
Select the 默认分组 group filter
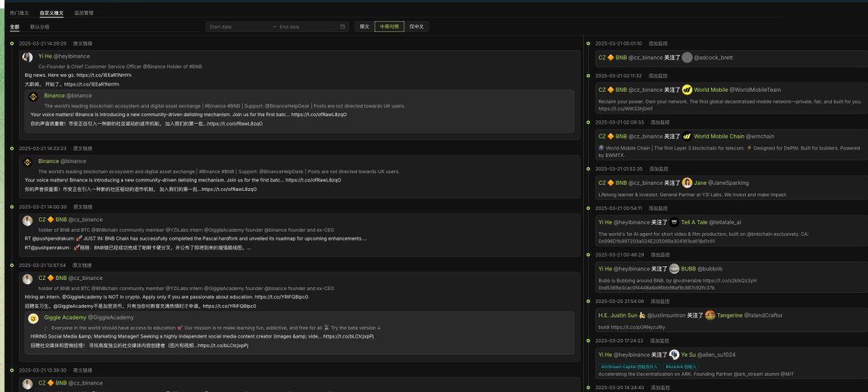[x=40, y=27]
